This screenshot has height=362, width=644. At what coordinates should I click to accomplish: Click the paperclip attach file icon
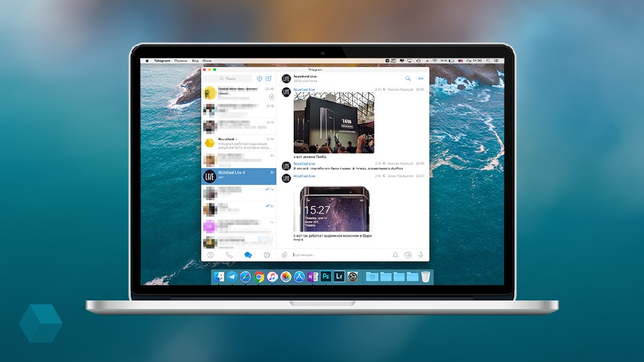tap(284, 255)
